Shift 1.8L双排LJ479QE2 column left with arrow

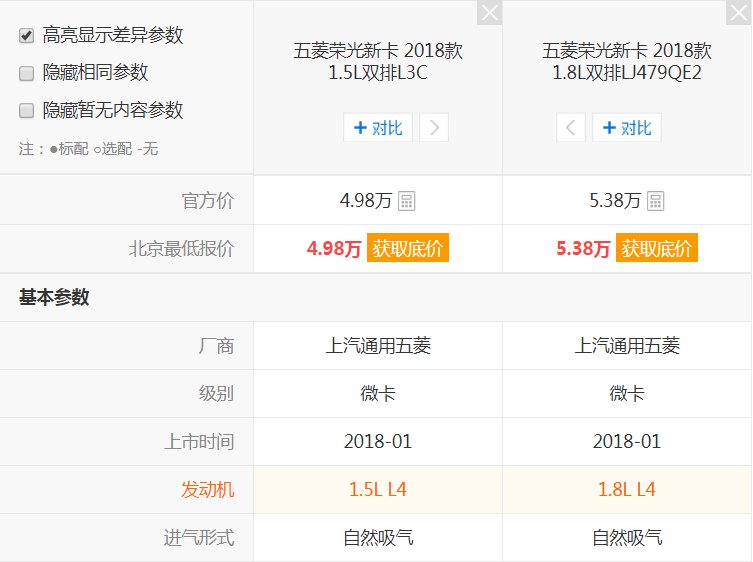click(571, 127)
